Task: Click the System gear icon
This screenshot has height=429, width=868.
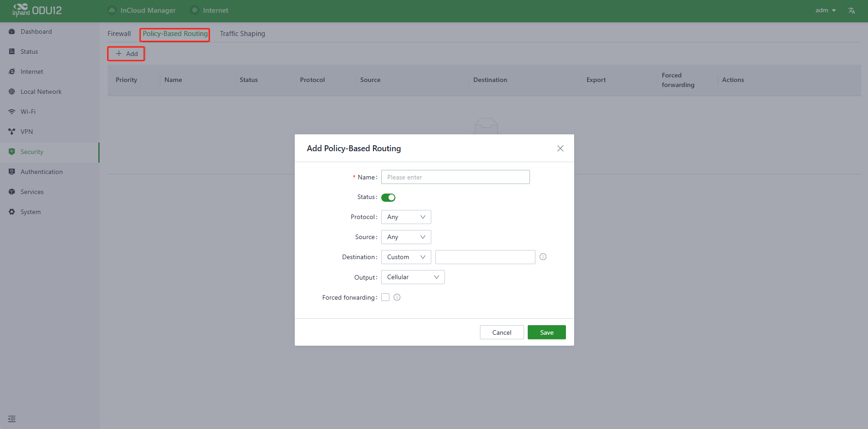Action: [x=12, y=212]
